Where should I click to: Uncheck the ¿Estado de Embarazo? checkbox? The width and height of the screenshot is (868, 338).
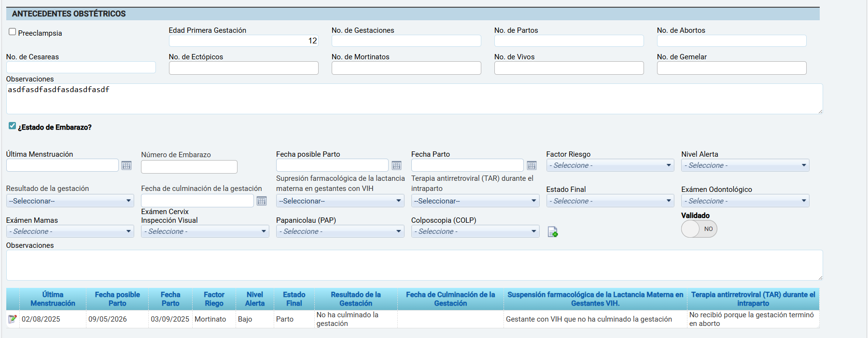pos(13,126)
